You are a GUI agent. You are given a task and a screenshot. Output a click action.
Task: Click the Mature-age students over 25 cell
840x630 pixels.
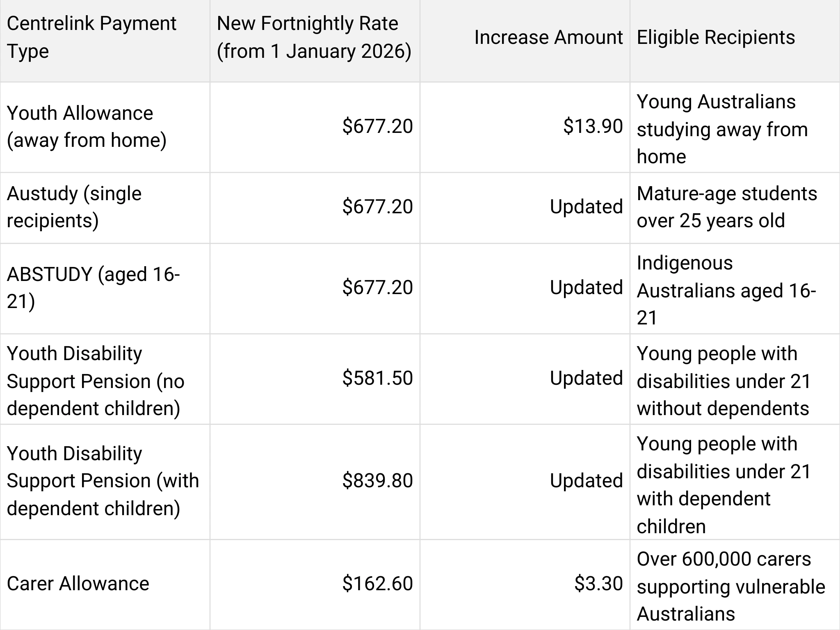point(726,207)
